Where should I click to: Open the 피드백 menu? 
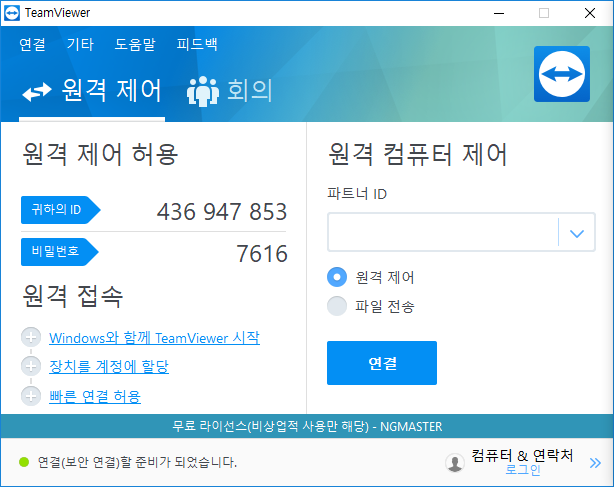tap(197, 44)
